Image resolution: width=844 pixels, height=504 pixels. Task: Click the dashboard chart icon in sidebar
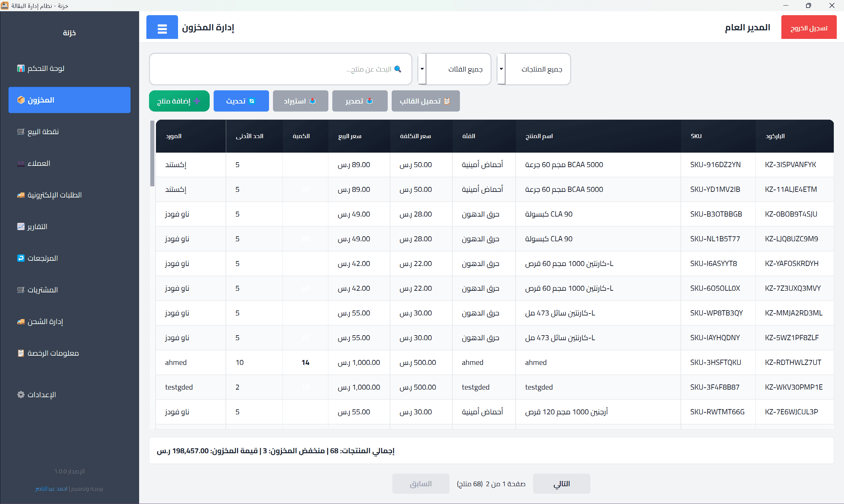coord(21,68)
